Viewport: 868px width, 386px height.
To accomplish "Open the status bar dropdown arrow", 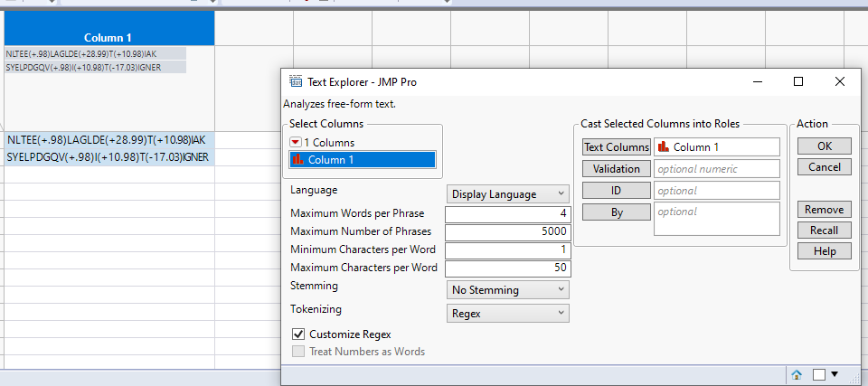I will point(835,374).
